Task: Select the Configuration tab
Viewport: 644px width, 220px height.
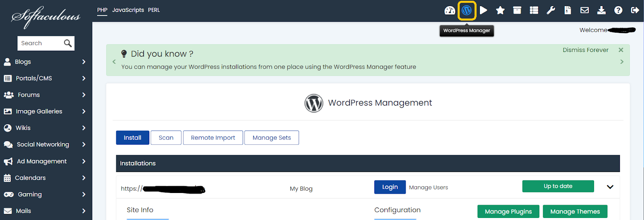Action: tap(397, 210)
